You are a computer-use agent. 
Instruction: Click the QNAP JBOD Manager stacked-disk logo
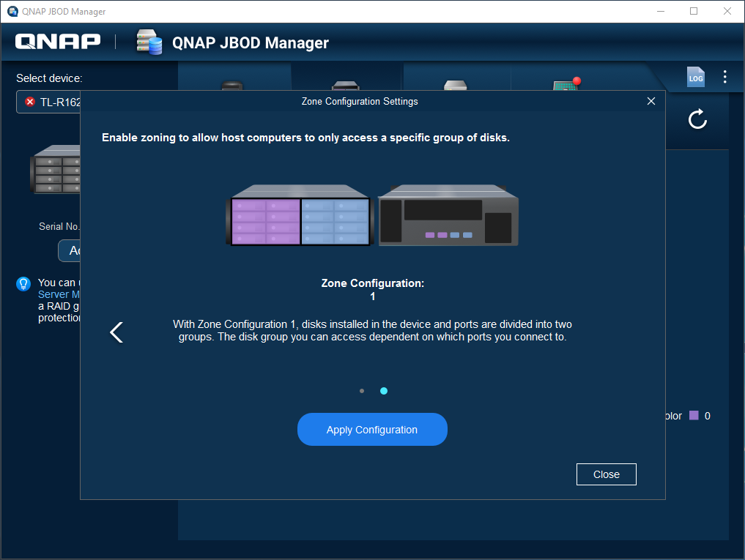click(x=149, y=42)
